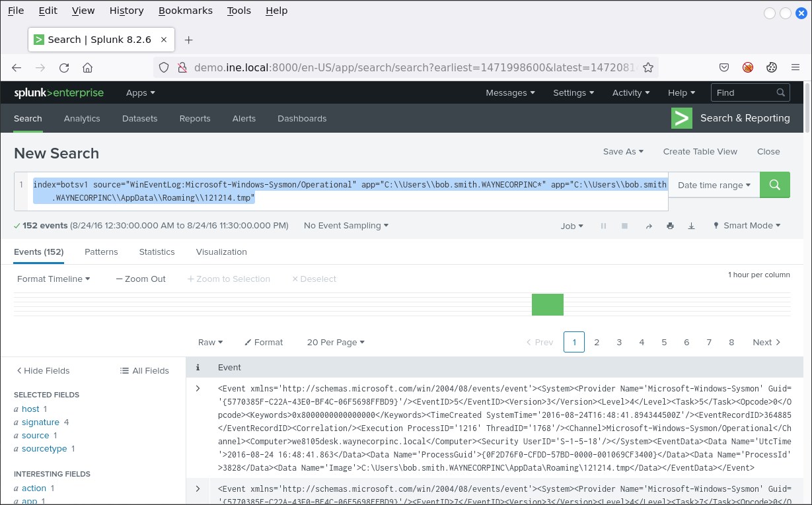Bookmark this page with the star icon
Viewport: 812px width, 505px height.
(x=648, y=67)
